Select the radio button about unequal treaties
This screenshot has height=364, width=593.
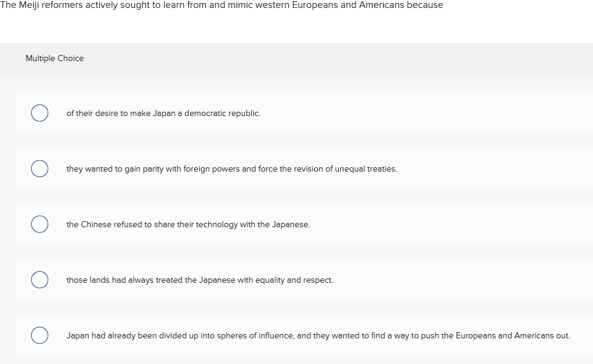click(39, 169)
